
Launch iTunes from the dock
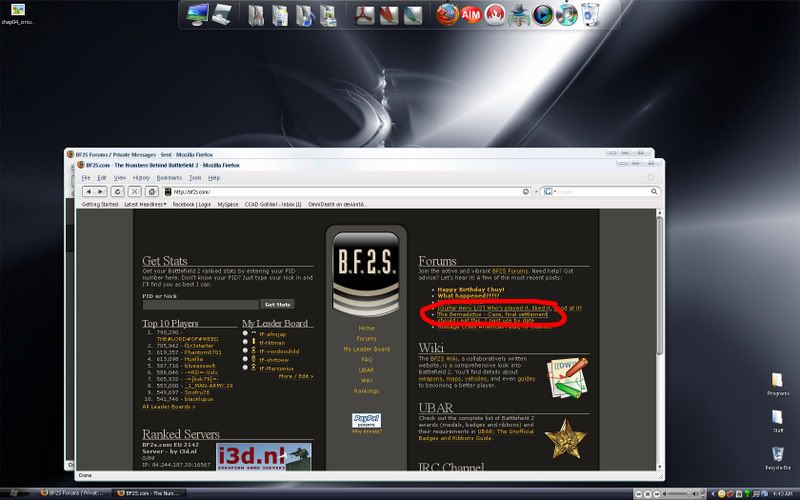566,14
